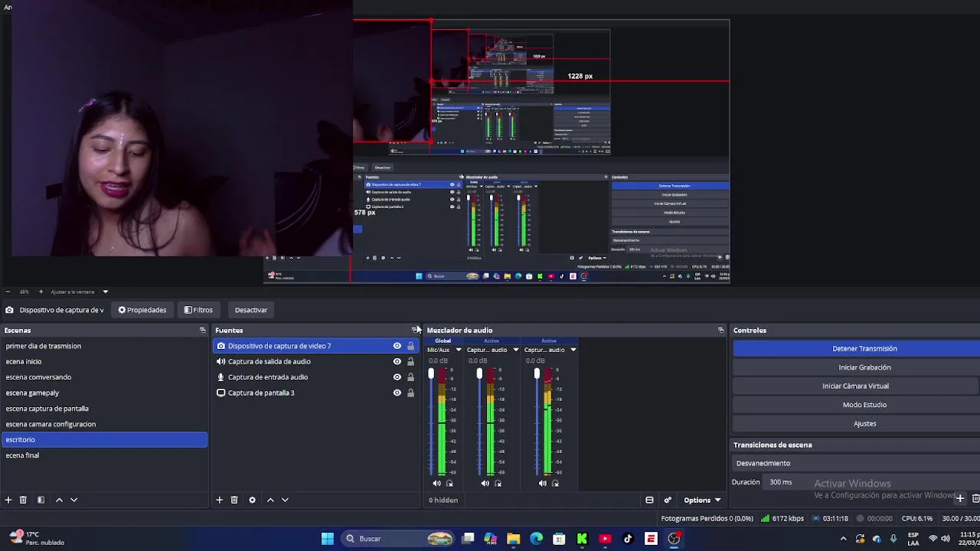Viewport: 980px width, 551px height.
Task: Toggle monitoring headphone icon for Mic/Aux
Action: click(449, 483)
